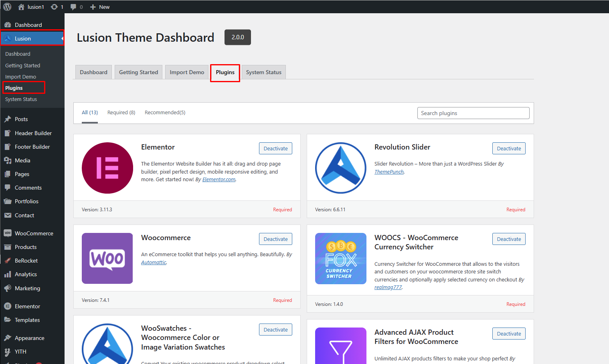The width and height of the screenshot is (609, 364).
Task: Switch to the System Status tab
Action: [x=264, y=72]
